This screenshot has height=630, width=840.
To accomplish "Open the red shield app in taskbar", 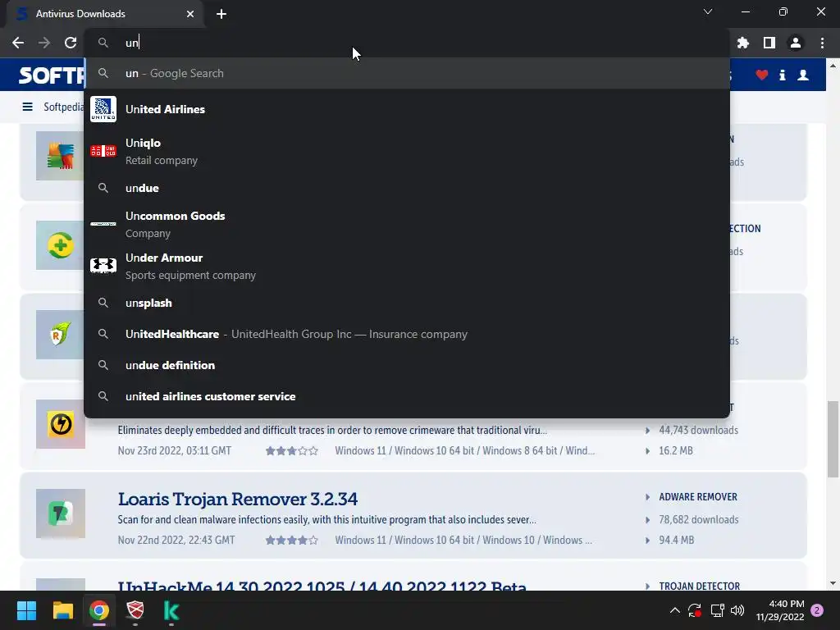I will [x=135, y=610].
